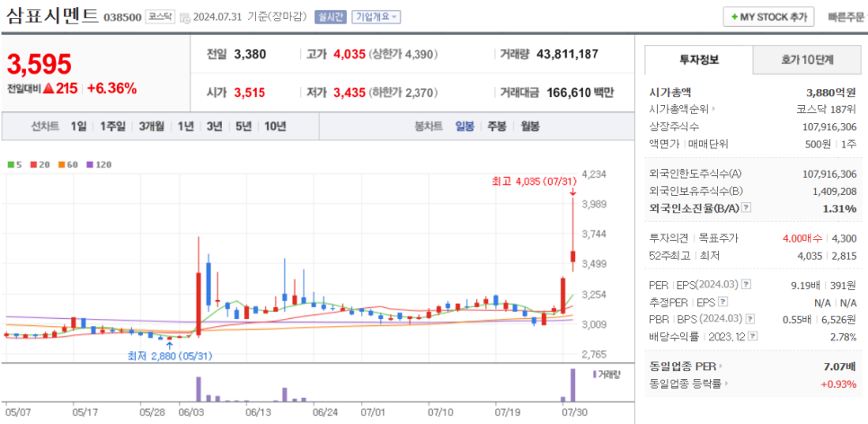Image resolution: width=868 pixels, height=424 pixels.
Task: Select the 10년 line chart period
Action: (x=275, y=126)
